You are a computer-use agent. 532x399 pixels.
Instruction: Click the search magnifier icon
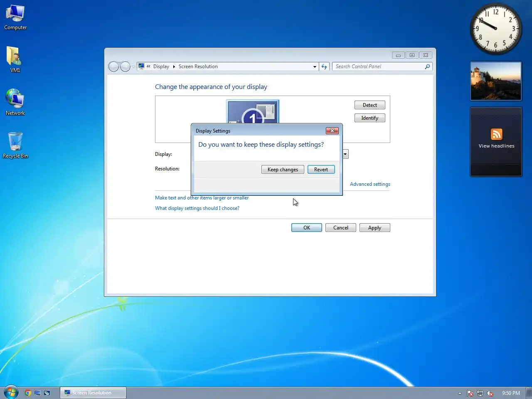(427, 66)
